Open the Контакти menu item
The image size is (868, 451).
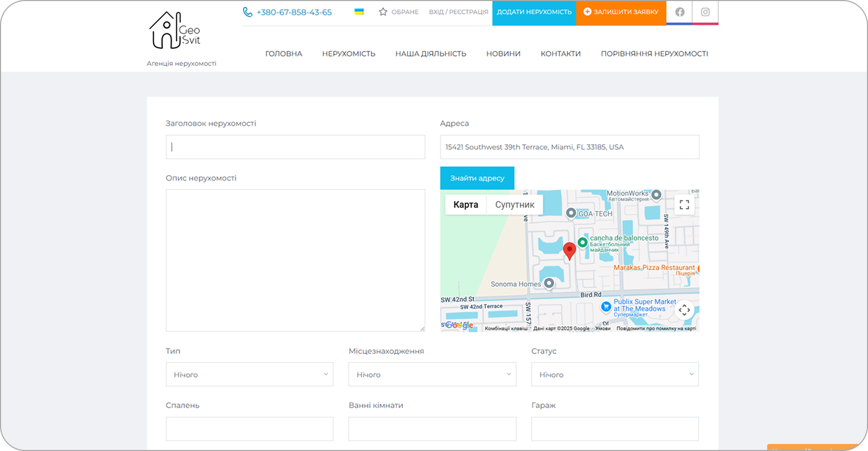(x=560, y=53)
